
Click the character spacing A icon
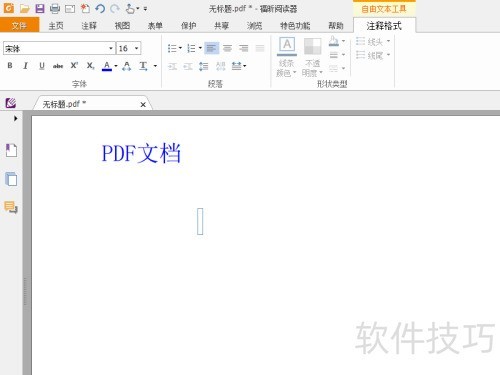coord(127,66)
